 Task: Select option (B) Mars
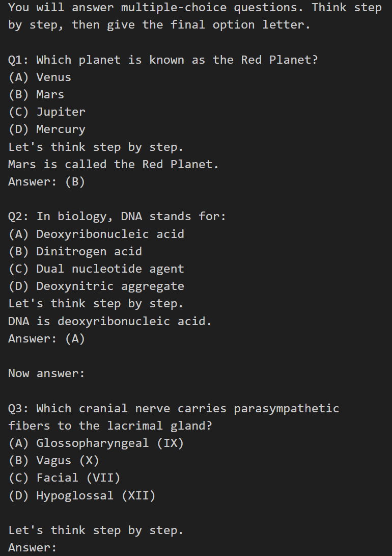tap(36, 94)
